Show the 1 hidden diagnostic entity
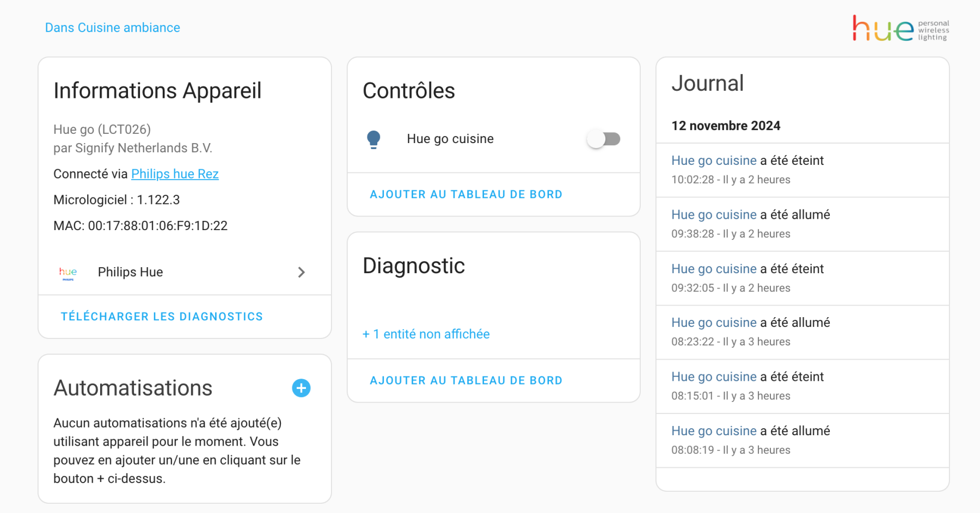The image size is (980, 513). point(426,334)
